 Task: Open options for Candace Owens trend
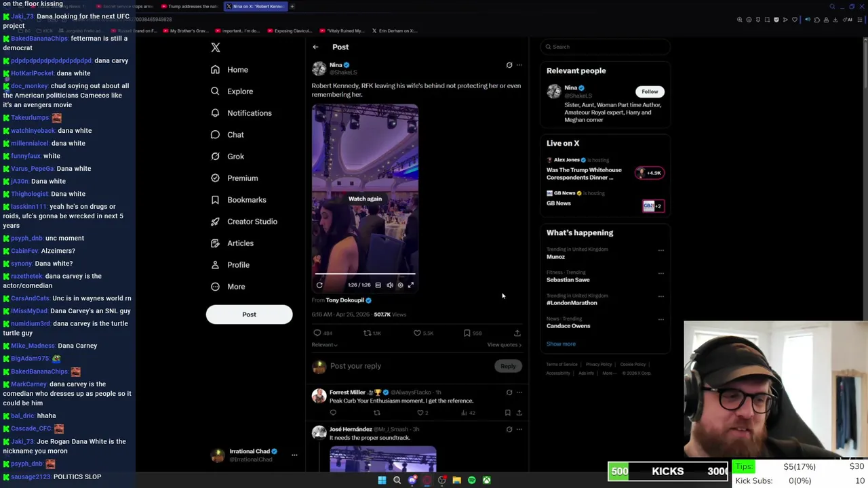click(661, 319)
